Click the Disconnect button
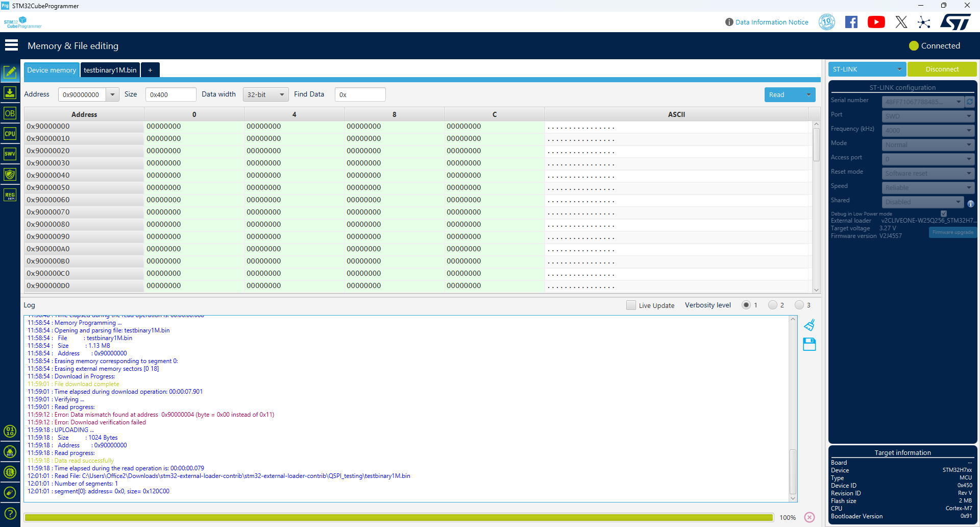The width and height of the screenshot is (980, 527). pos(942,68)
